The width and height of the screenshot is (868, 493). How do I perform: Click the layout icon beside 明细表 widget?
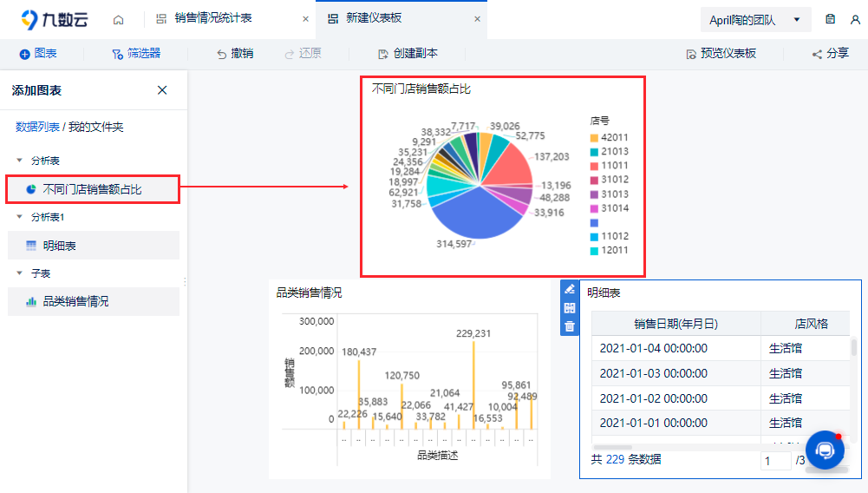(x=569, y=308)
